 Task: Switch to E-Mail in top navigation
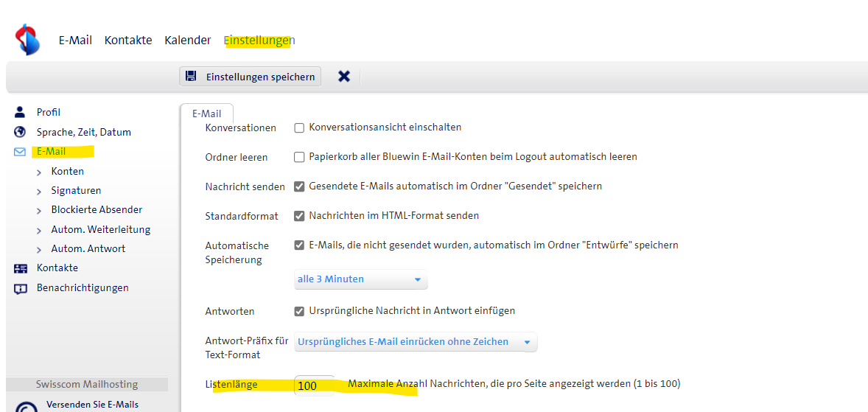(x=75, y=41)
